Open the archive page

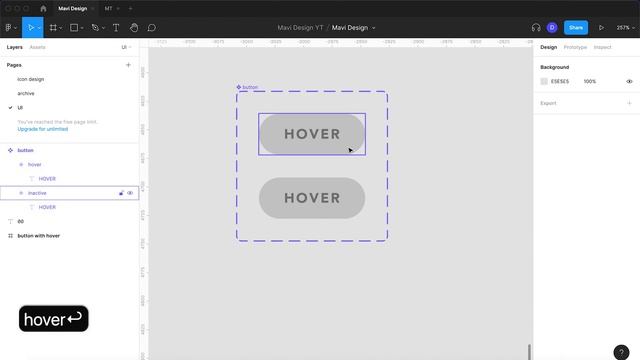point(26,93)
